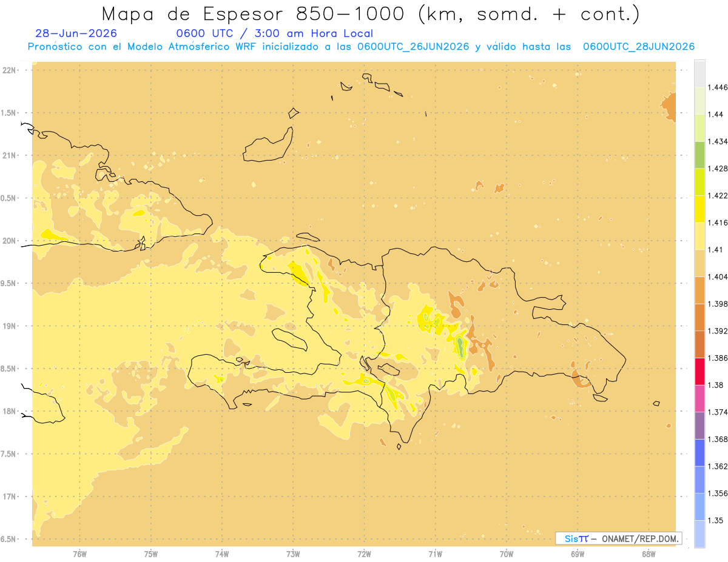Click the green legend swatch between 1.434 and 1.428
This screenshot has height=562, width=728.
coord(699,155)
